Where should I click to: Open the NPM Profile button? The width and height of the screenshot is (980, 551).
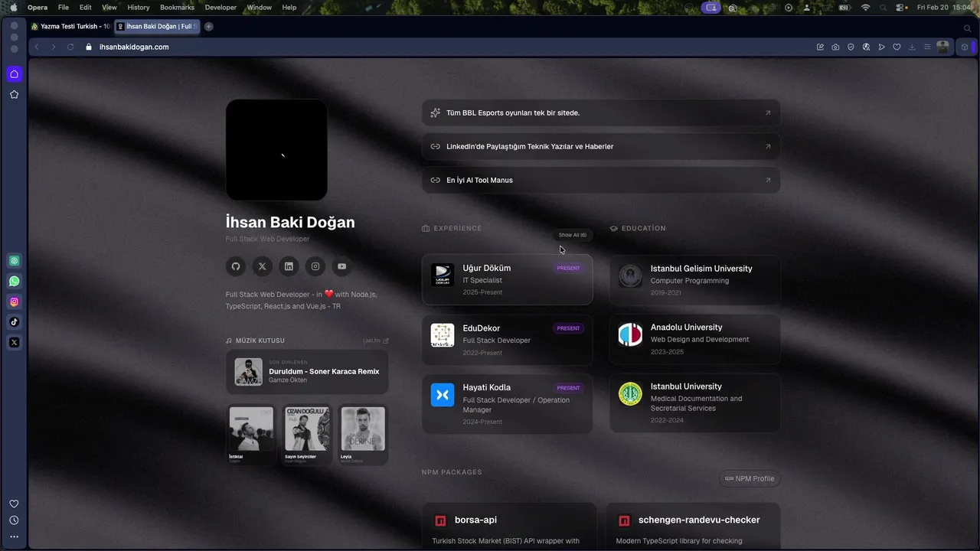tap(750, 478)
